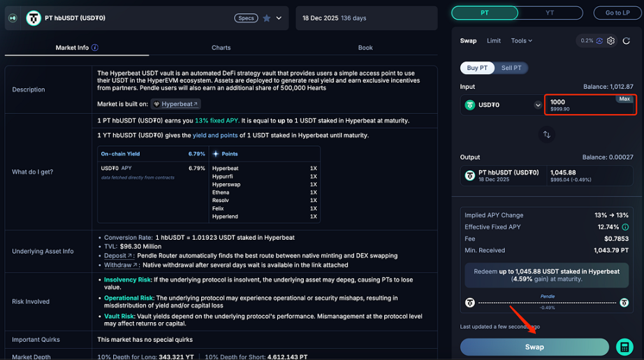Click the Ethena points row
This screenshot has height=360, width=644.
(x=265, y=192)
